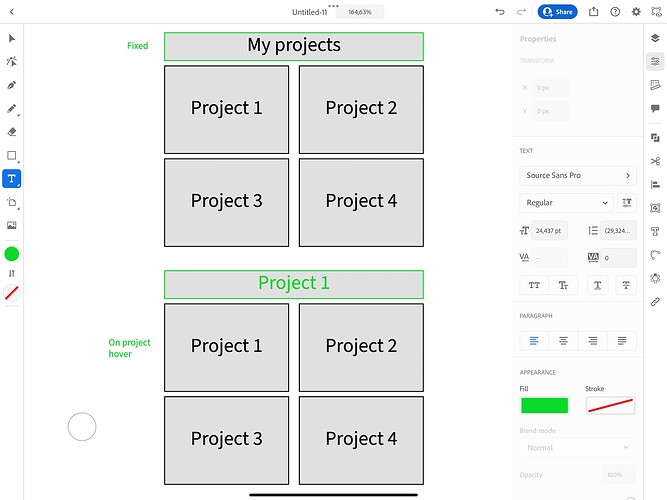667x500 pixels.
Task: Open the green Fill color swatch
Action: coord(544,405)
